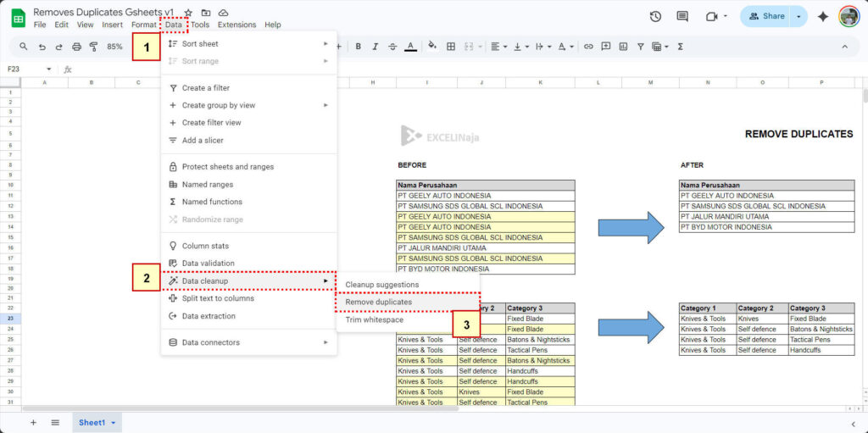Open Data validation
The height and width of the screenshot is (433, 868).
(248, 263)
